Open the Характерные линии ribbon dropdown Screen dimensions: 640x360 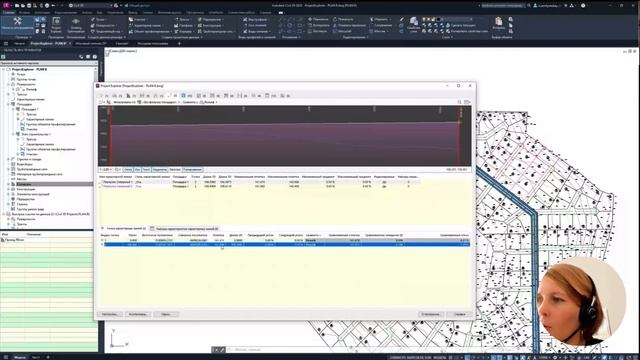(x=147, y=25)
